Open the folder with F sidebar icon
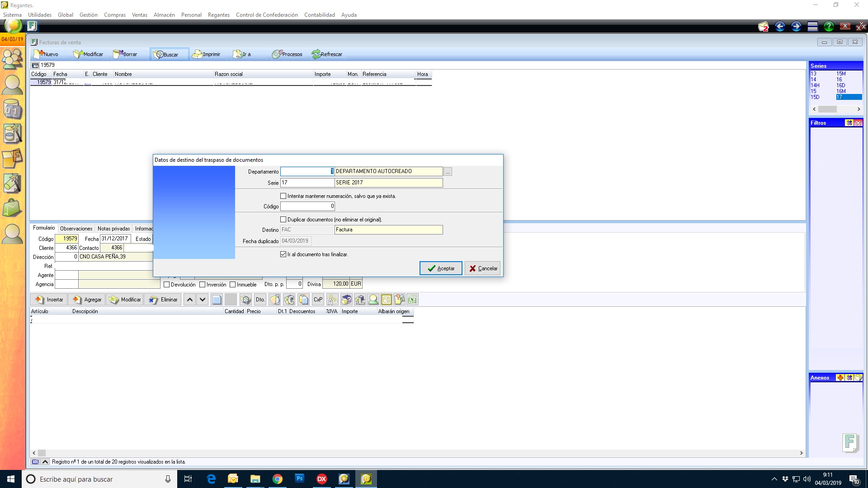868x488 pixels. tap(12, 159)
